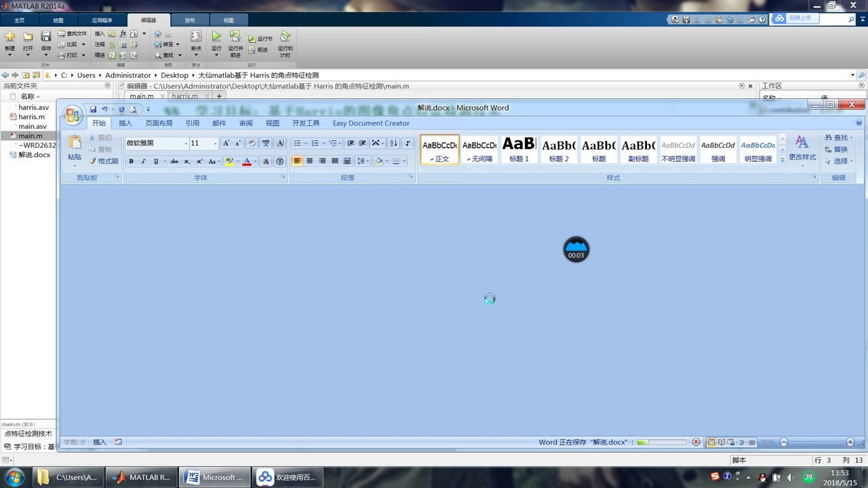Viewport: 868px width, 488px height.
Task: Cancel Word save with red X icon
Action: 696,443
